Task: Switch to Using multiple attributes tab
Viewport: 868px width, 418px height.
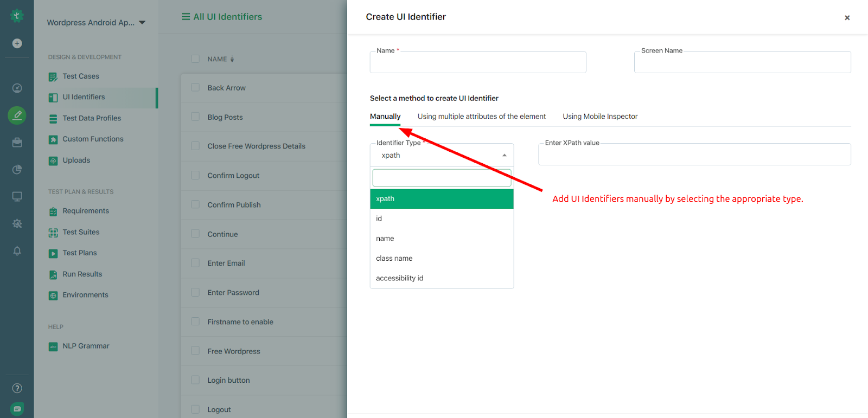Action: point(482,117)
